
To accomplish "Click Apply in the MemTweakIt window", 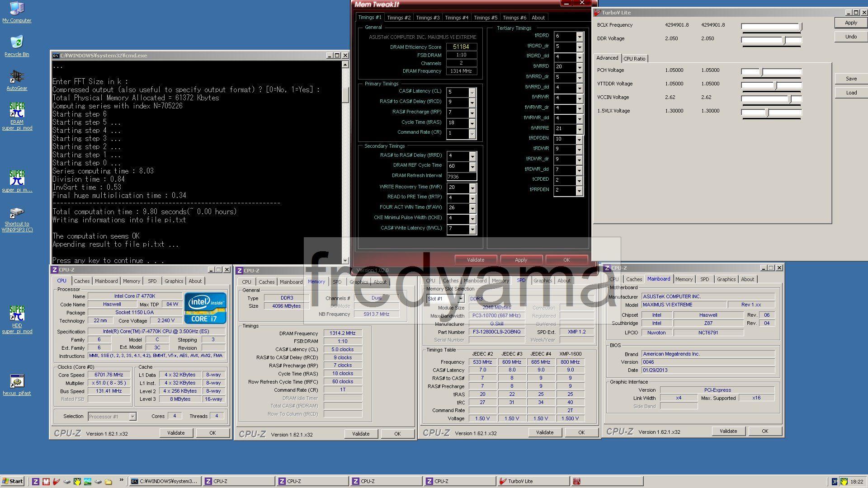I will [521, 260].
